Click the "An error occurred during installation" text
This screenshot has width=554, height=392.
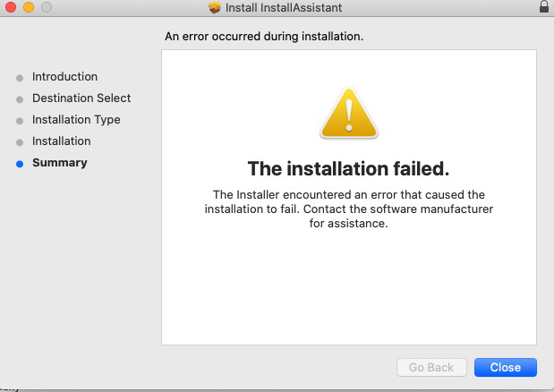pyautogui.click(x=264, y=37)
